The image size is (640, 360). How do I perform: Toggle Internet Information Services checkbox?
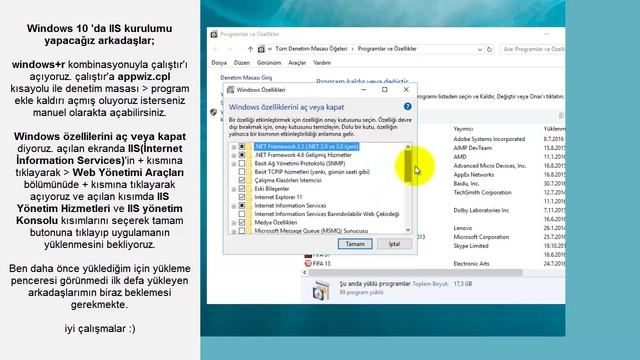click(x=242, y=206)
